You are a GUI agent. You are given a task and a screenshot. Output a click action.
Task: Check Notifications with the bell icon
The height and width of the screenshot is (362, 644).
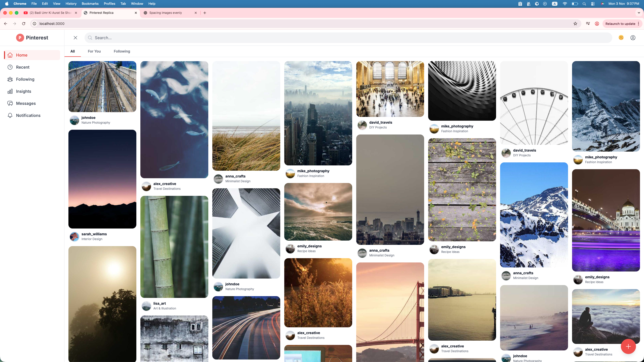point(10,115)
